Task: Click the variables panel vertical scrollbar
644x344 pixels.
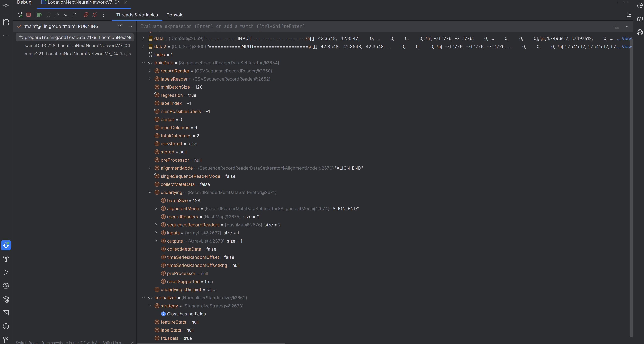Action: [x=631, y=175]
